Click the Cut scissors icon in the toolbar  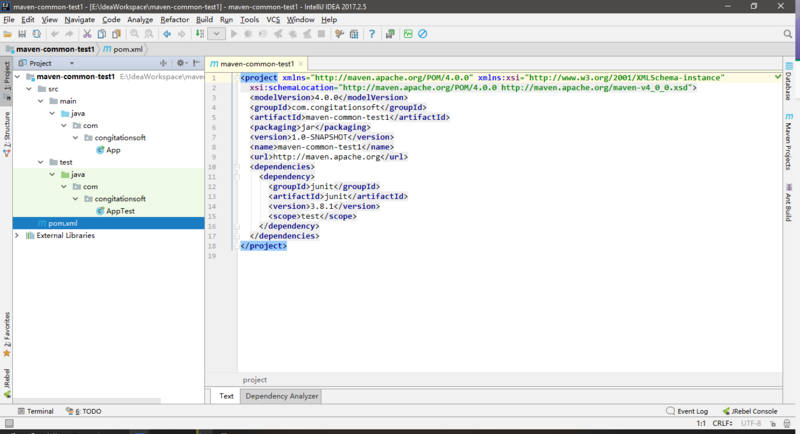pyautogui.click(x=87, y=34)
